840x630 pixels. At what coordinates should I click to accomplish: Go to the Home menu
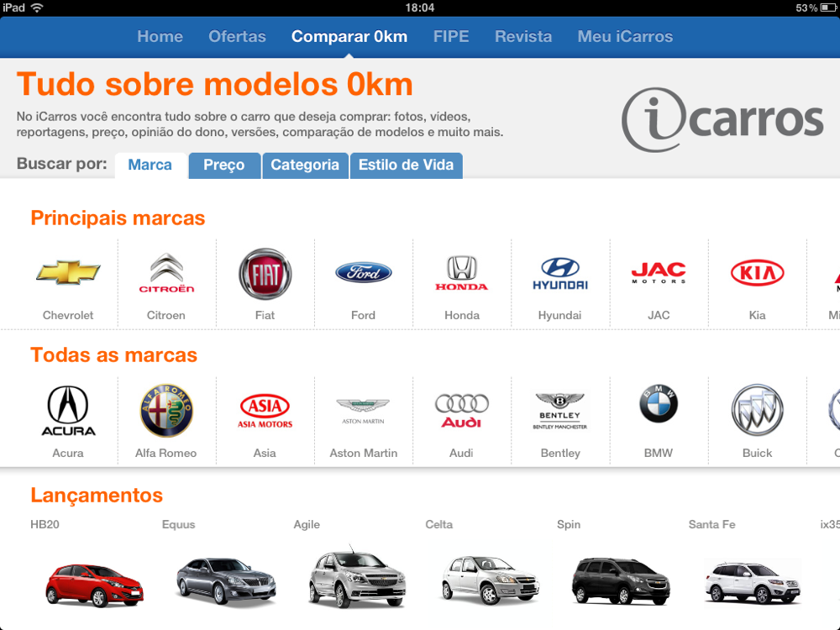[160, 36]
